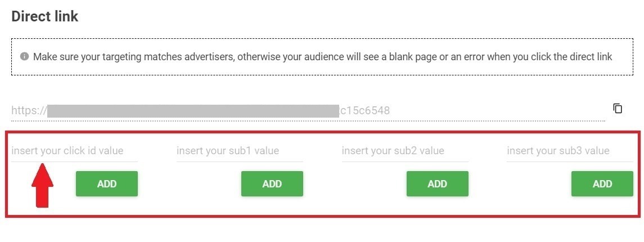Copy the direct link URL
The height and width of the screenshot is (242, 644).
(618, 109)
